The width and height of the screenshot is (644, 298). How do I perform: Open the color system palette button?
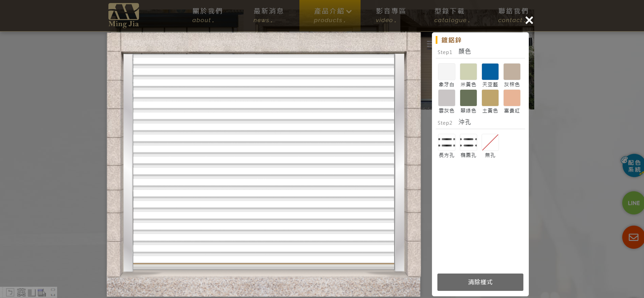click(633, 166)
